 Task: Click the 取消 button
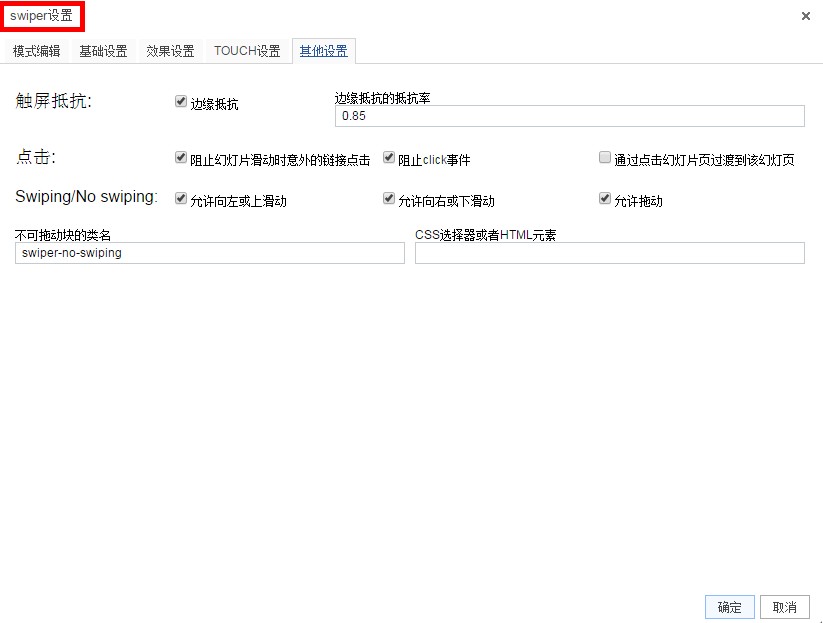coord(785,607)
